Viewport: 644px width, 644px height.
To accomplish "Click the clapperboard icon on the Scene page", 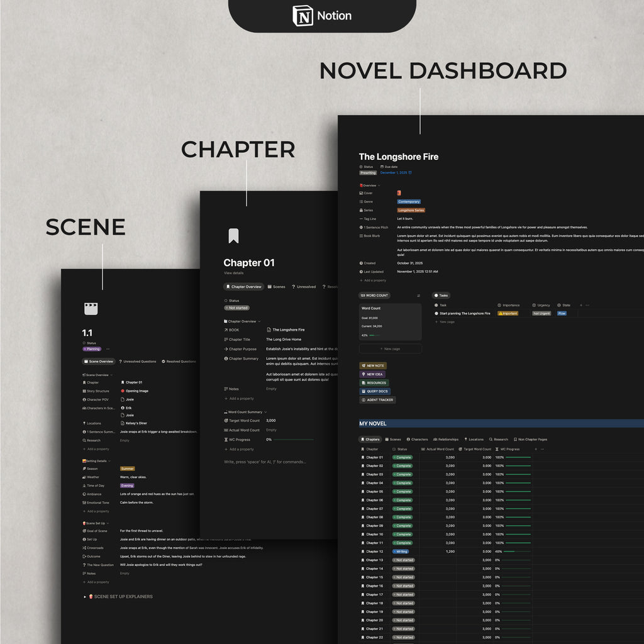I will (91, 309).
